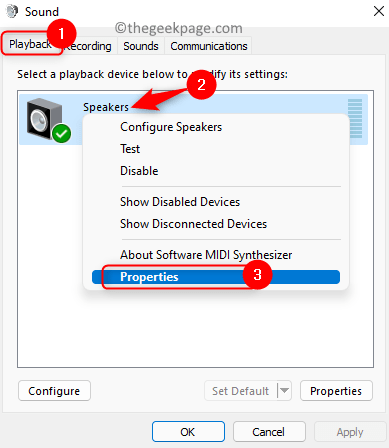Image resolution: width=389 pixels, height=448 pixels.
Task: Click the green default-device checkmark badge
Action: point(61,133)
